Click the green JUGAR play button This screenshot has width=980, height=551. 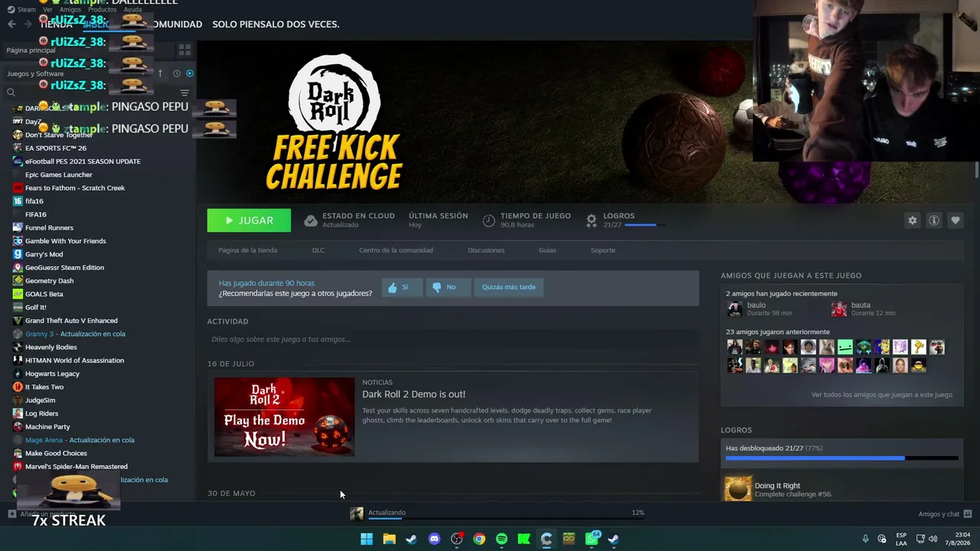tap(249, 220)
